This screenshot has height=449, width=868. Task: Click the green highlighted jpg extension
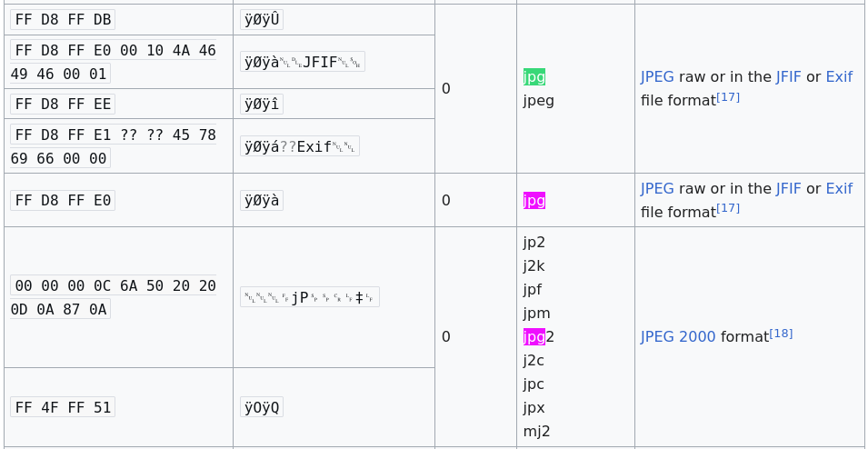tap(534, 77)
